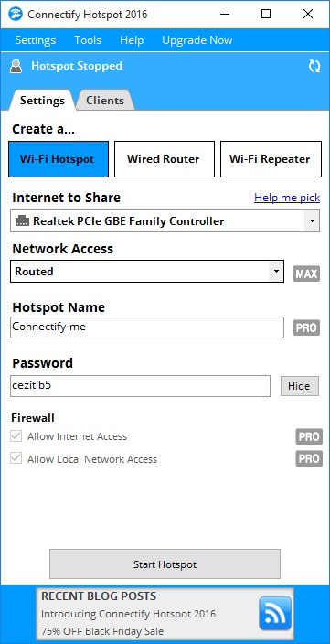
Task: Click PRO badge next to Allow Local Network Access
Action: (x=309, y=459)
